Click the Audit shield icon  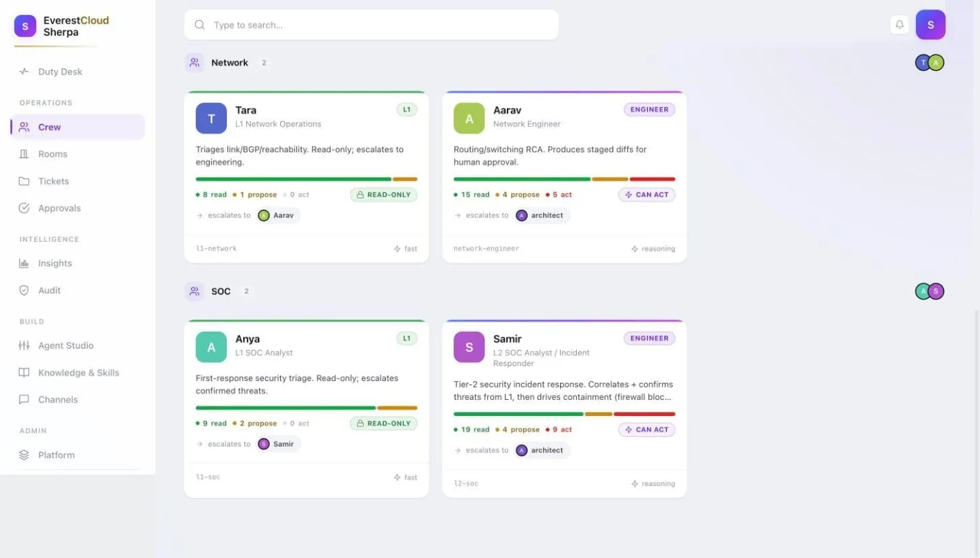24,290
